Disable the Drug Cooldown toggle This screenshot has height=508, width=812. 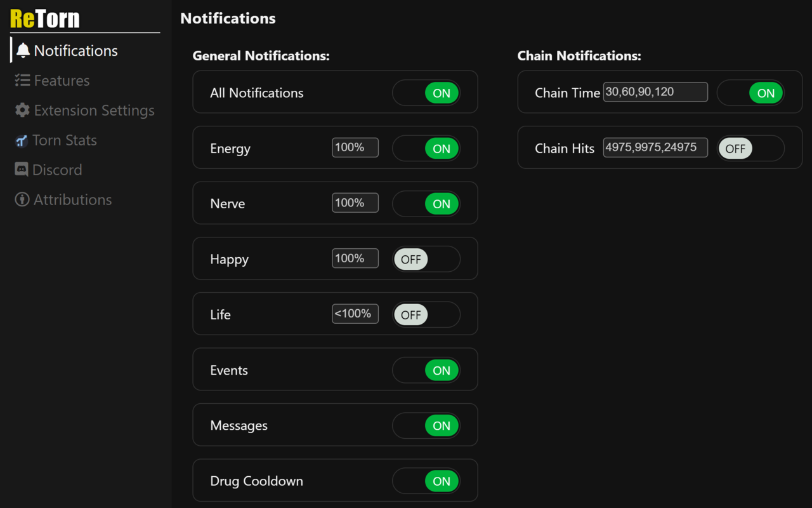(426, 481)
